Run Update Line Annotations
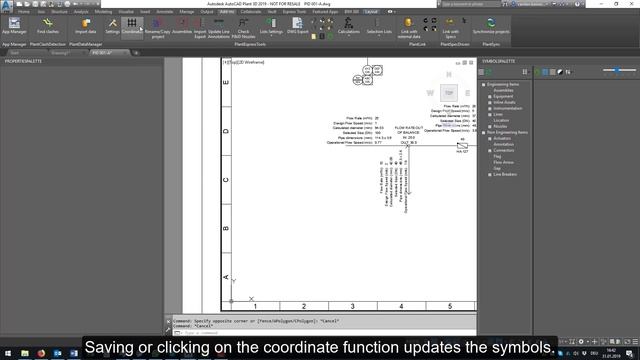 pyautogui.click(x=219, y=28)
